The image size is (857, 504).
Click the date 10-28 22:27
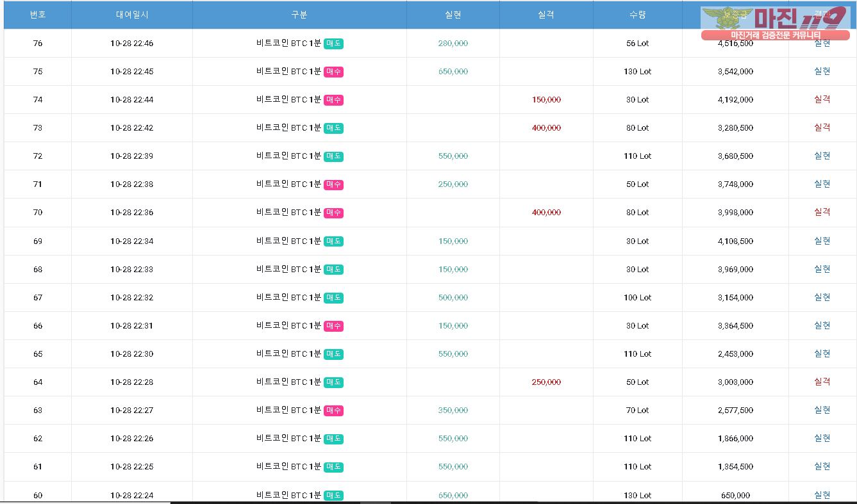(131, 411)
